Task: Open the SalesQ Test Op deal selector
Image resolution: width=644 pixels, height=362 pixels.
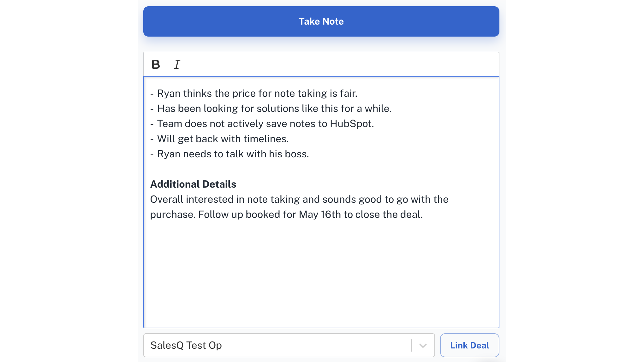Action: (278, 345)
